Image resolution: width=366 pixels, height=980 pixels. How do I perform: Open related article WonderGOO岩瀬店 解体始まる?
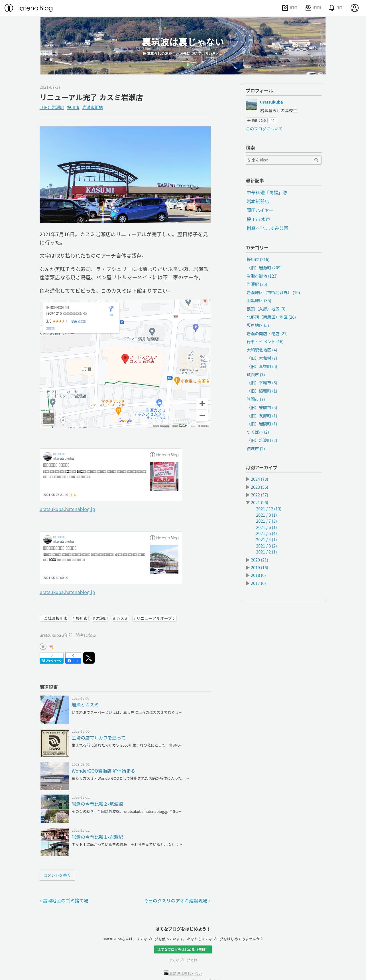pos(103,771)
